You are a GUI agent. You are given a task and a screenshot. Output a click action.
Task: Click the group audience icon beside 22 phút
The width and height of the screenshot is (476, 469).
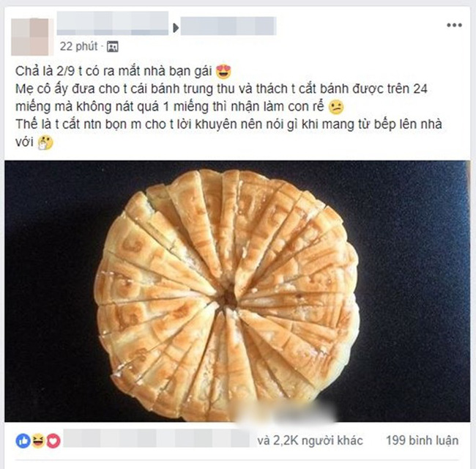(112, 46)
